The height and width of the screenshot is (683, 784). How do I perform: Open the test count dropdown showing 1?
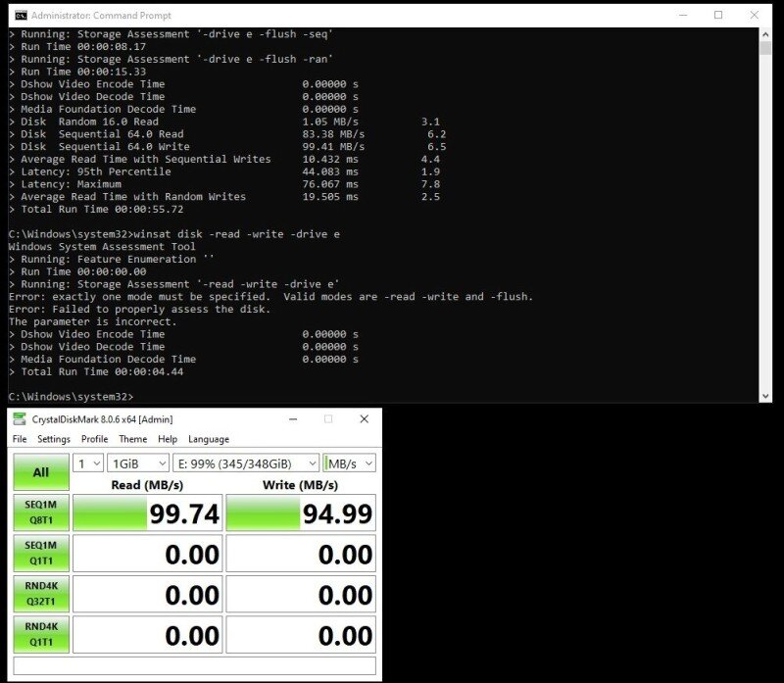88,463
